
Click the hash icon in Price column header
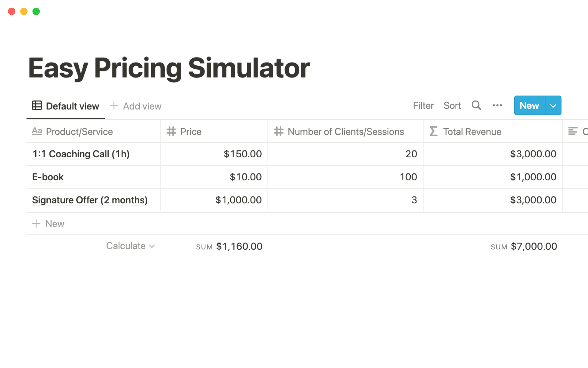pyautogui.click(x=171, y=132)
